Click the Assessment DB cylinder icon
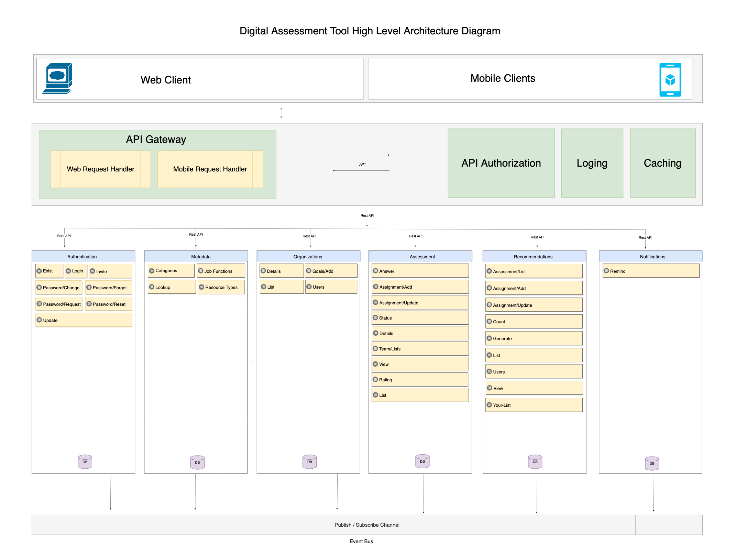This screenshot has width=736, height=560. [422, 461]
